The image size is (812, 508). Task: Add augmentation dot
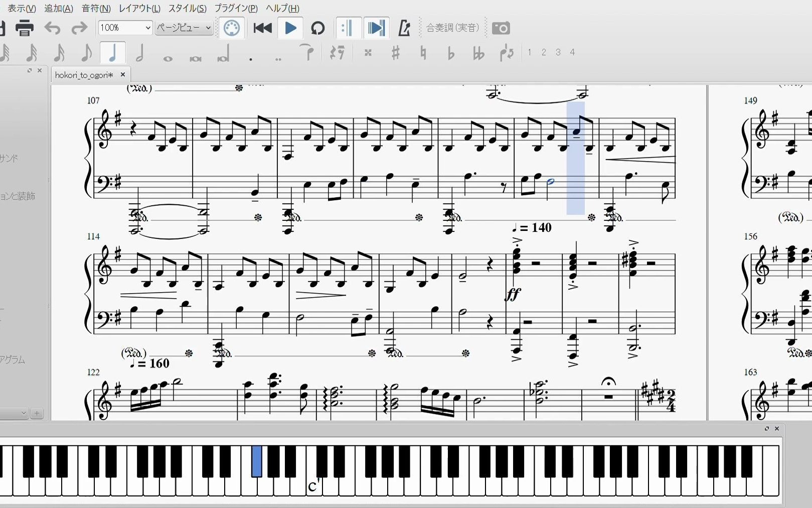pyautogui.click(x=251, y=58)
